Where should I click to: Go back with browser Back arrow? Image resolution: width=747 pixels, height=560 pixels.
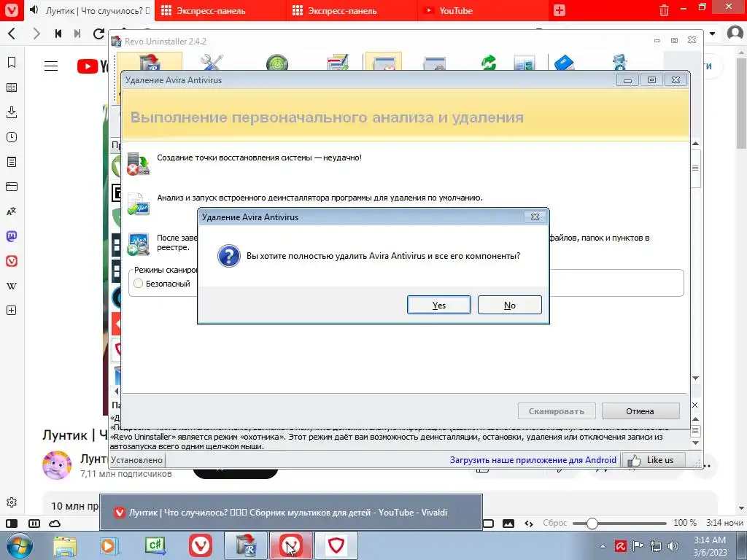pos(12,34)
